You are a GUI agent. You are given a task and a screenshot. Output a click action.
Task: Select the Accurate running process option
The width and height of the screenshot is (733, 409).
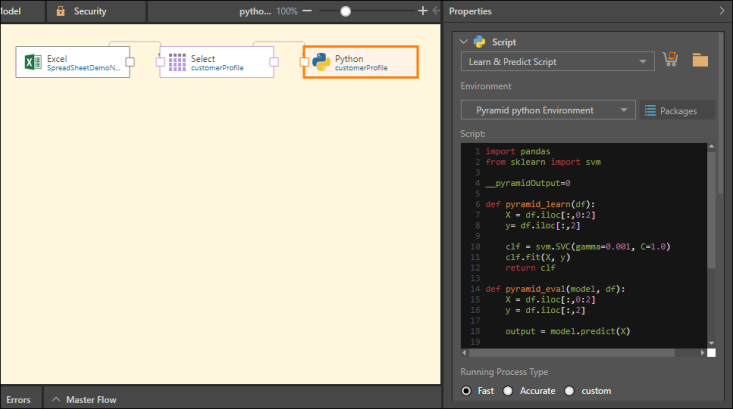coord(508,390)
